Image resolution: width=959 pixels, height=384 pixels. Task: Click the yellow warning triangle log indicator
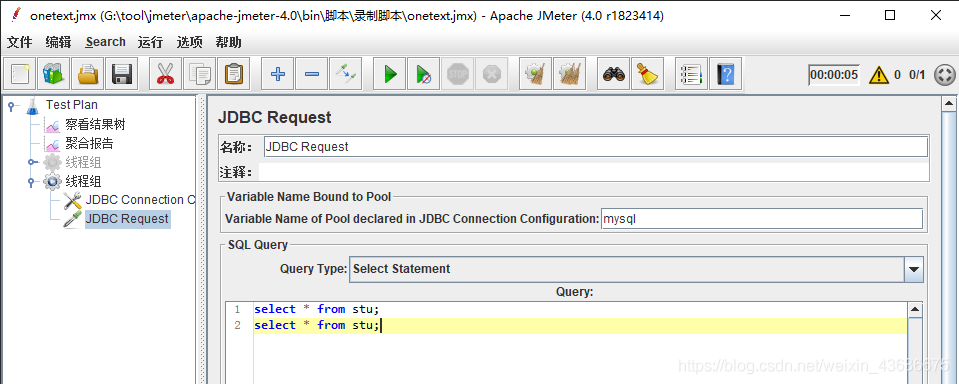click(878, 75)
